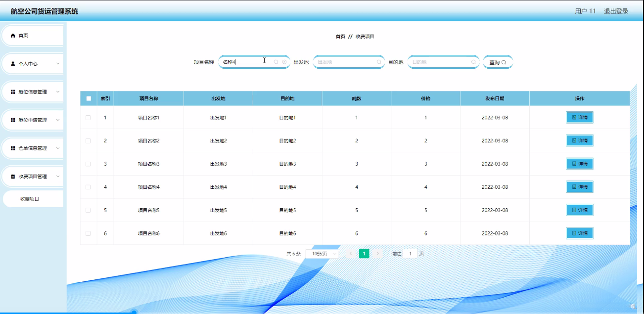
Task: Open 详情 for row 项目名称2
Action: coord(580,140)
